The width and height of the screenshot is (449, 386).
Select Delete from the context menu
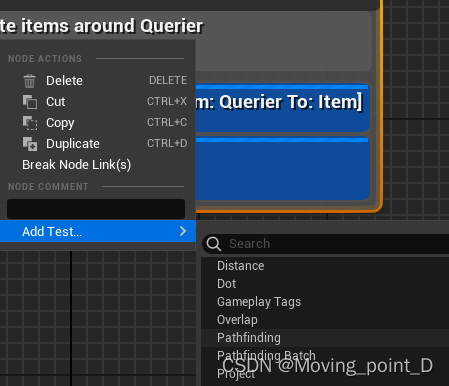(x=64, y=81)
